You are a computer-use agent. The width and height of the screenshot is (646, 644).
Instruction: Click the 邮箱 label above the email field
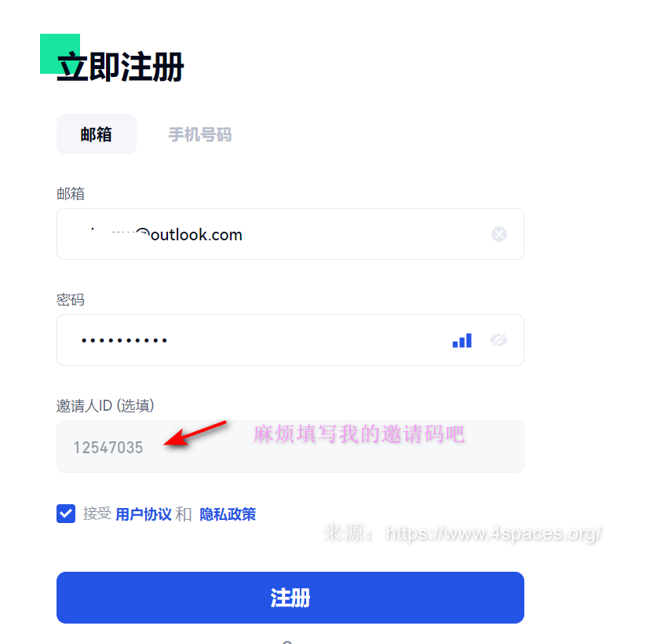[71, 193]
